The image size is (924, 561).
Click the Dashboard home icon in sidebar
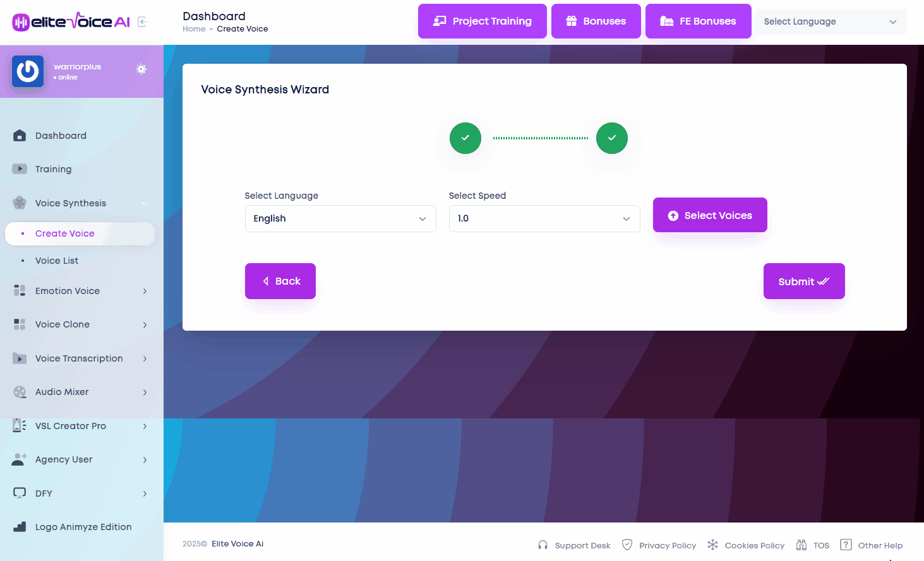20,136
